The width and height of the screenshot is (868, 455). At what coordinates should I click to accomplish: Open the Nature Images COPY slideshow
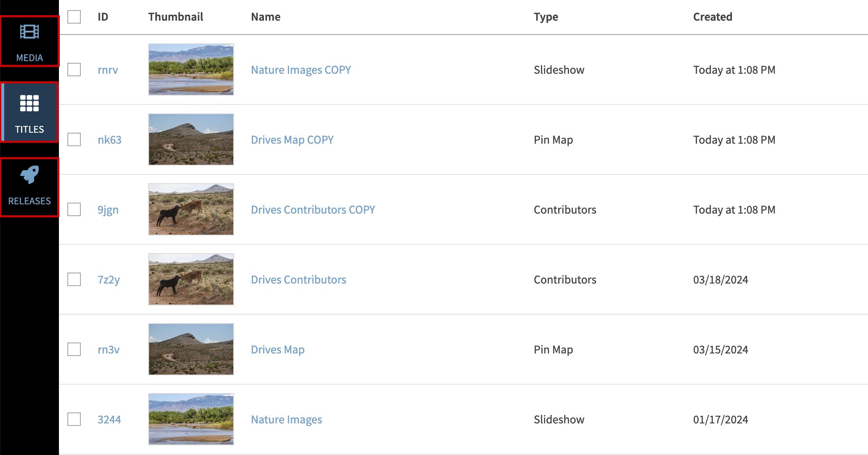click(301, 70)
